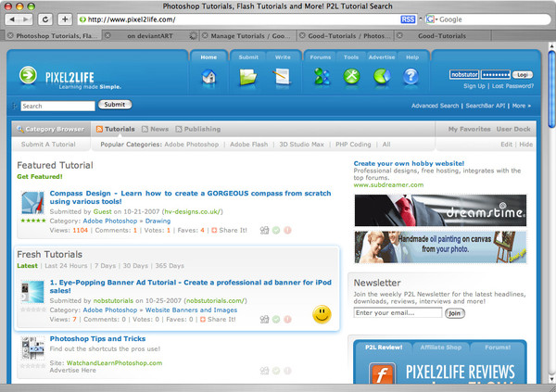This screenshot has height=392, width=556.
Task: Filter by the Adobe Flash popular category
Action: click(x=249, y=145)
